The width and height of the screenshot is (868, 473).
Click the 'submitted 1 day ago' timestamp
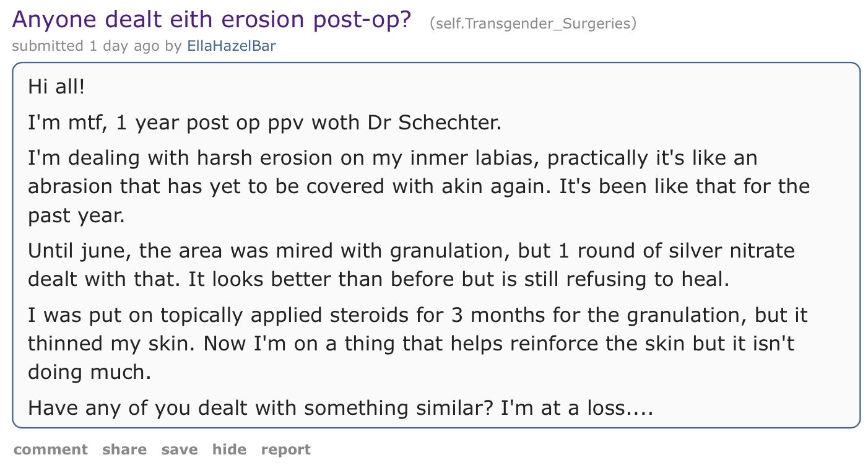[x=86, y=46]
